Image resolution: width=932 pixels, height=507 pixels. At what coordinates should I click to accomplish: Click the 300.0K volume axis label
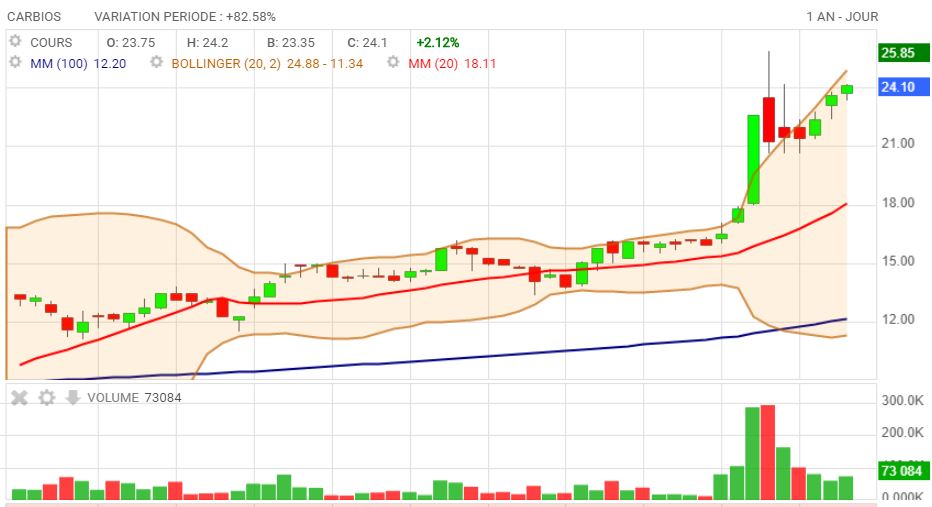[902, 401]
